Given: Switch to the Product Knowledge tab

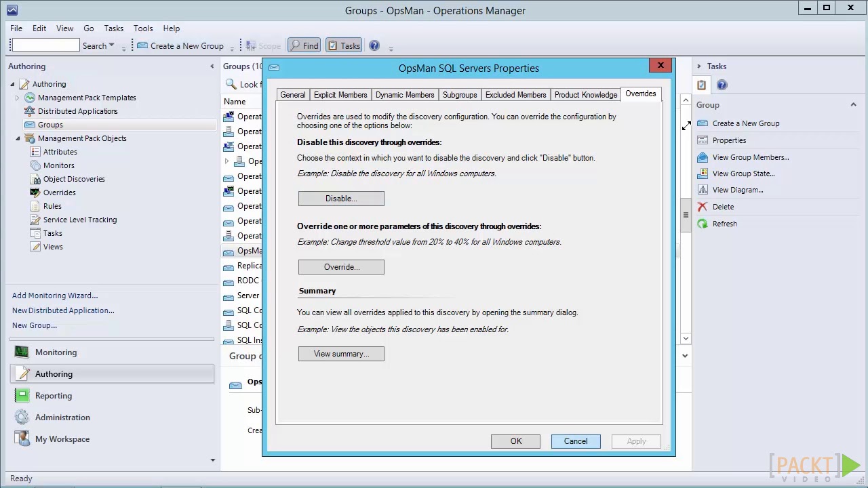Looking at the screenshot, I should coord(586,95).
